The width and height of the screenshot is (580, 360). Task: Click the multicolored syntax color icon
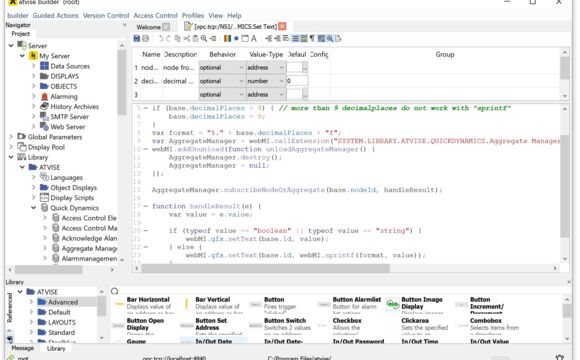click(227, 38)
